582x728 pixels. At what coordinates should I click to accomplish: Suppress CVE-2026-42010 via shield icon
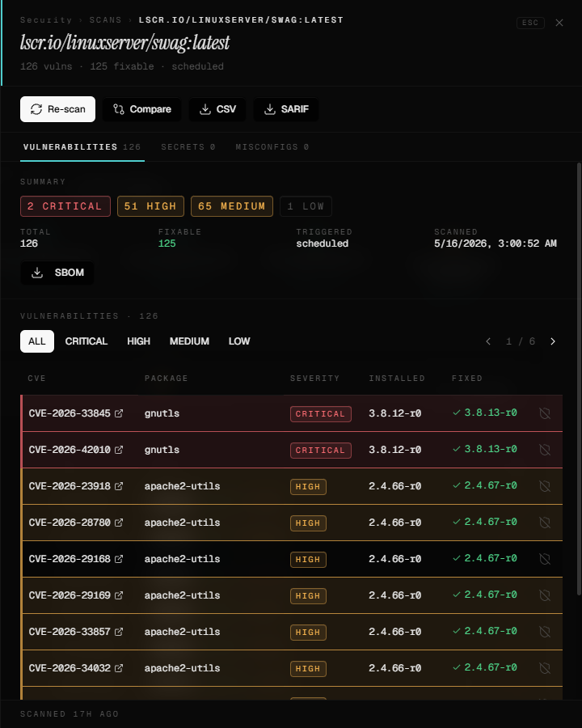tap(545, 450)
